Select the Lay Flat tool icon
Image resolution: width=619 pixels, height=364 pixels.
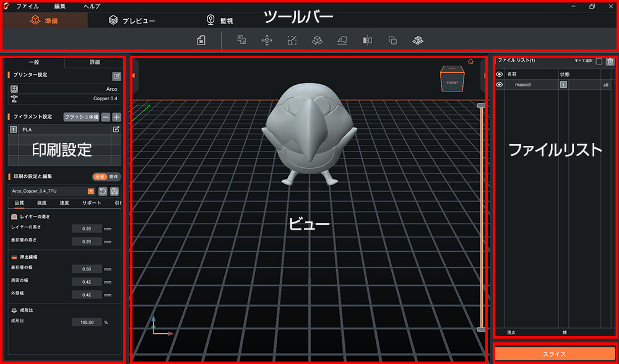(x=342, y=40)
